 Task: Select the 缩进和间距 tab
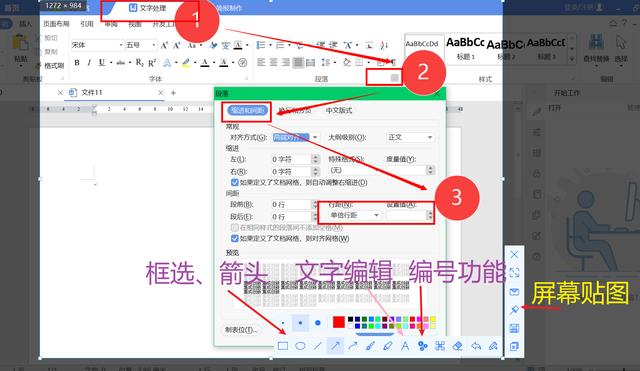[x=247, y=110]
